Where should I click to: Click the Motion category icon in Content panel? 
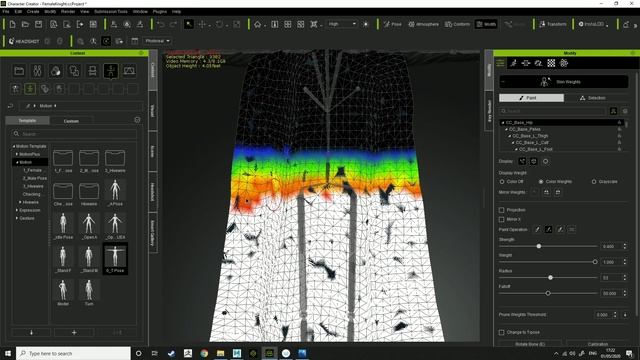pos(111,71)
